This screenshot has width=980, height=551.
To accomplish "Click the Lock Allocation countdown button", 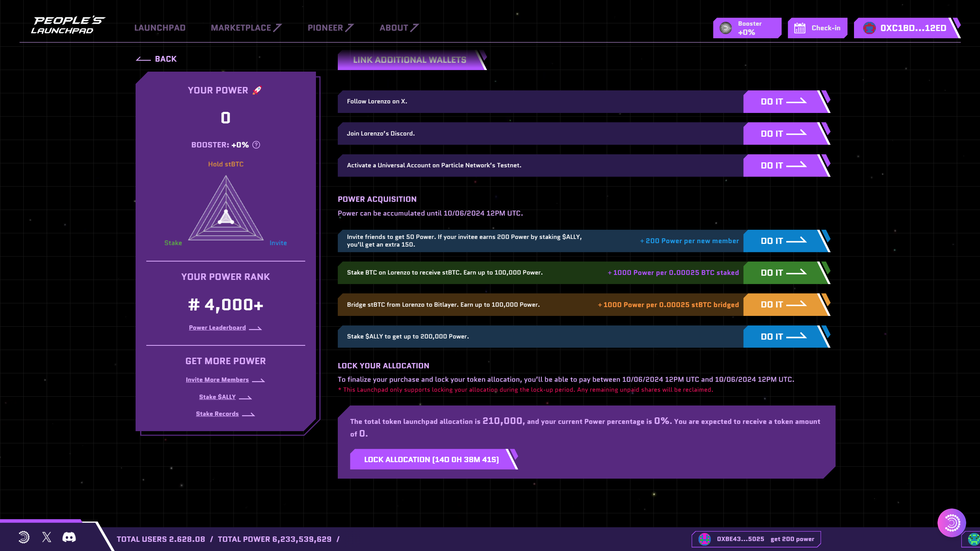I will (x=431, y=459).
